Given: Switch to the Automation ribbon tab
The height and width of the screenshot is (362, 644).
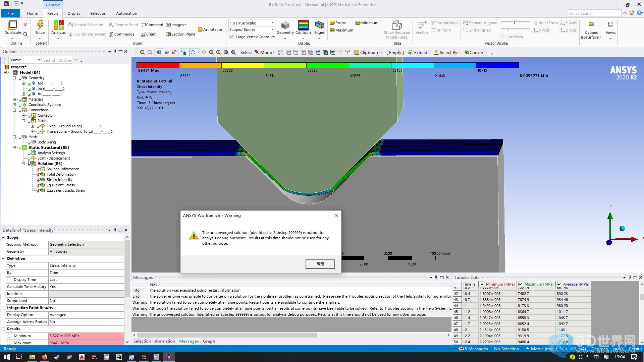Looking at the screenshot, I should pyautogui.click(x=126, y=13).
